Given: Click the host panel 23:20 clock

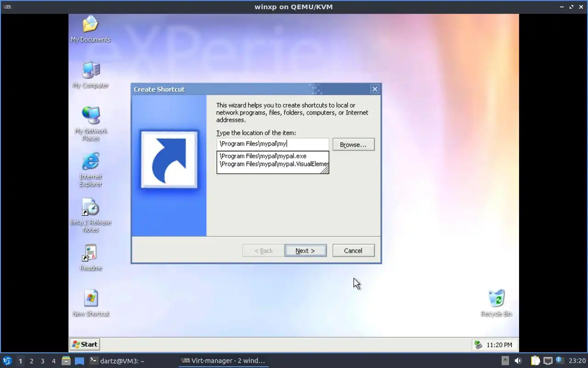Looking at the screenshot, I should (x=577, y=361).
